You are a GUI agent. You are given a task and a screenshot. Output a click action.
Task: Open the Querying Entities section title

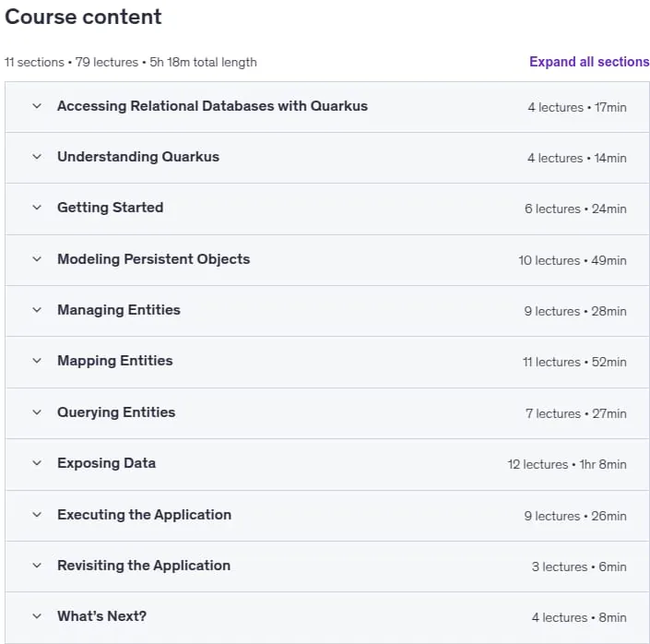(x=116, y=412)
